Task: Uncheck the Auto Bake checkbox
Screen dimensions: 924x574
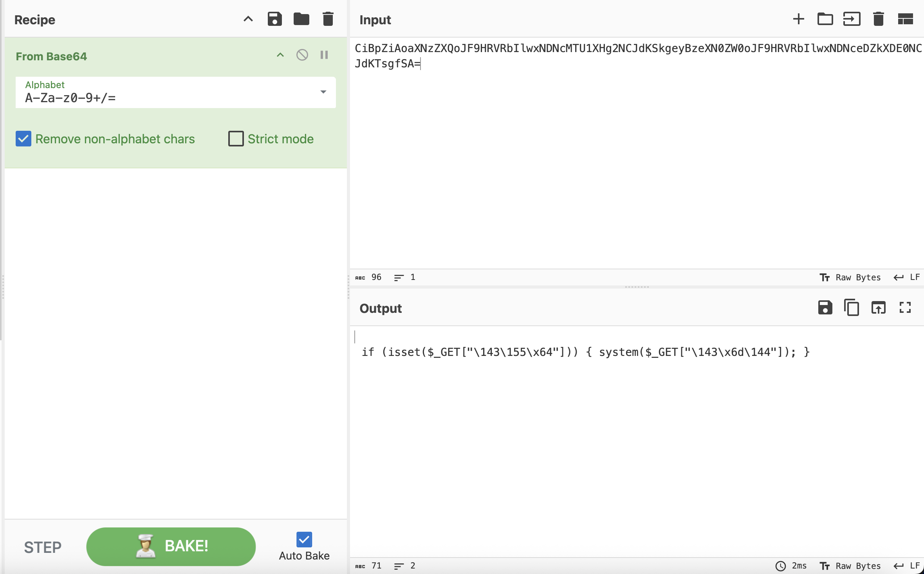Action: coord(304,540)
